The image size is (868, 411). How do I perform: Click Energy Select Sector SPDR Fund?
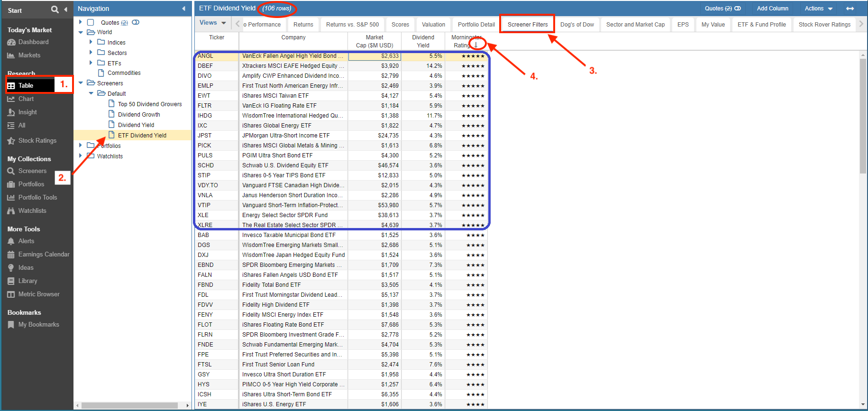click(x=285, y=215)
